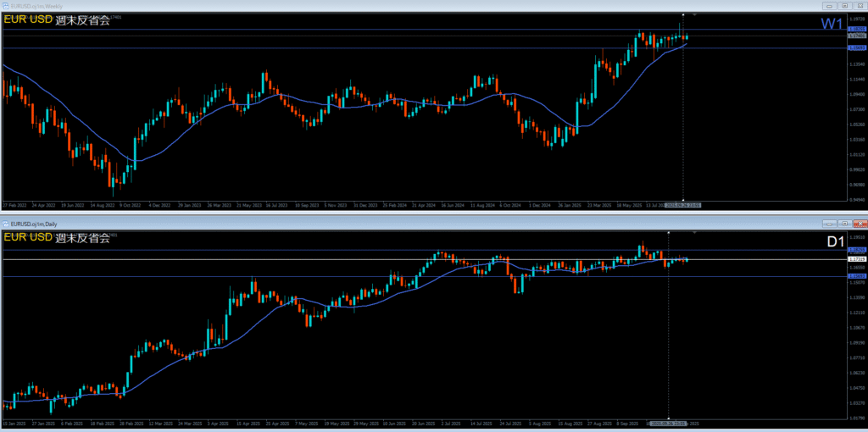Click the 1.17319 current price tag on Daily chart
868x432 pixels.
point(856,258)
